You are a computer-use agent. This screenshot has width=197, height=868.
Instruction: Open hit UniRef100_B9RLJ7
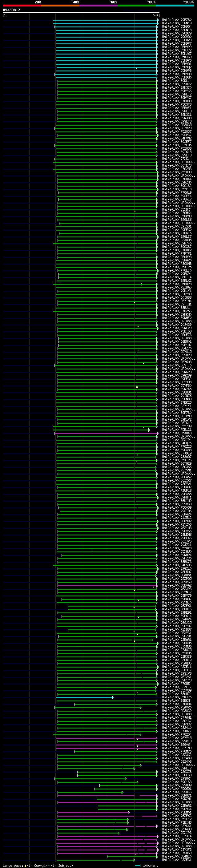click(x=177, y=768)
